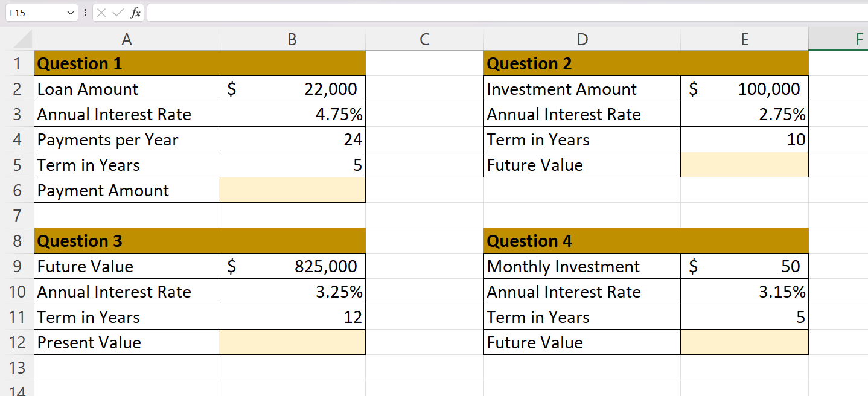Select column B header

(292, 39)
